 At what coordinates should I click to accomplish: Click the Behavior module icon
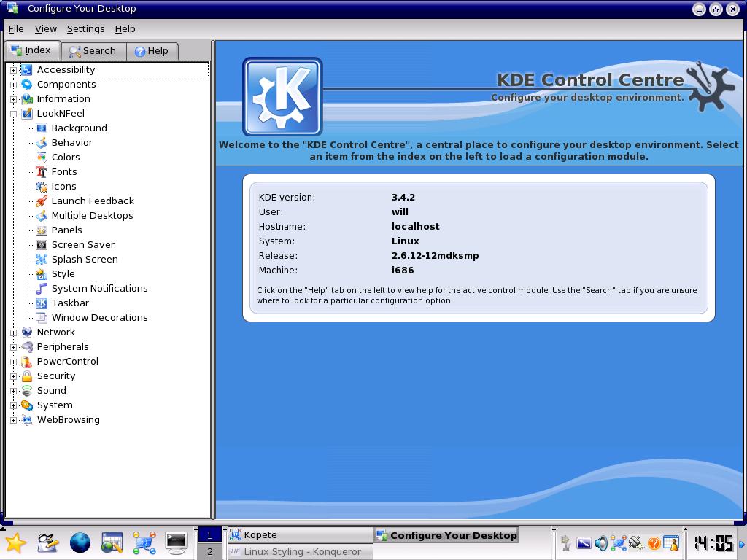42,142
